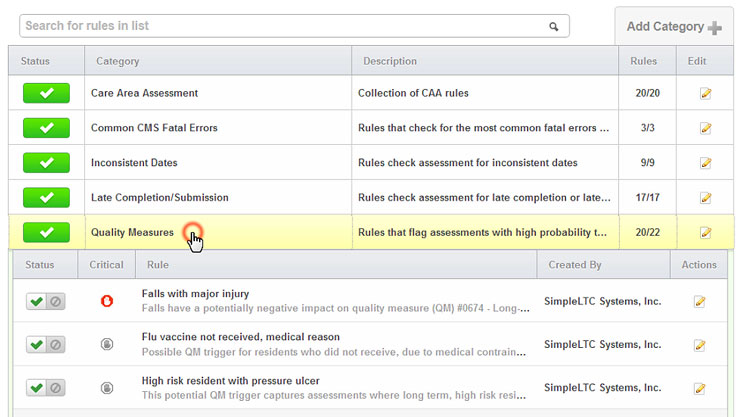This screenshot has height=417, width=741.
Task: Click the Add Category button
Action: [x=674, y=26]
